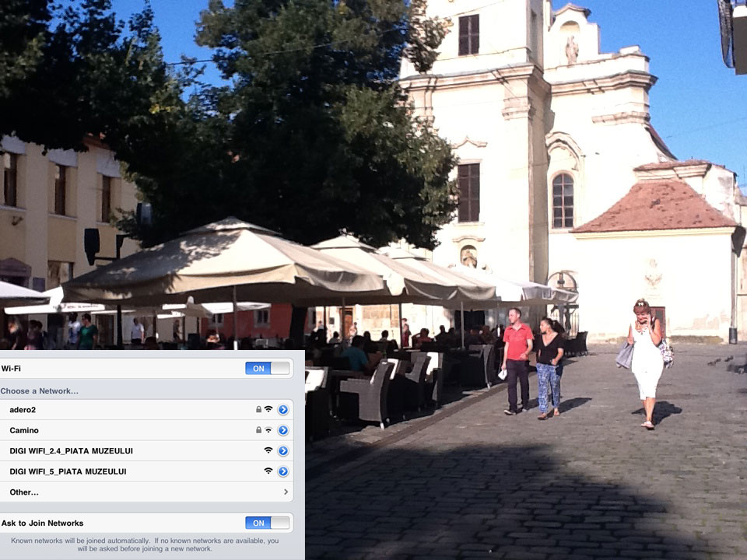747x560 pixels.
Task: Tap the Other… label to add network
Action: (24, 492)
